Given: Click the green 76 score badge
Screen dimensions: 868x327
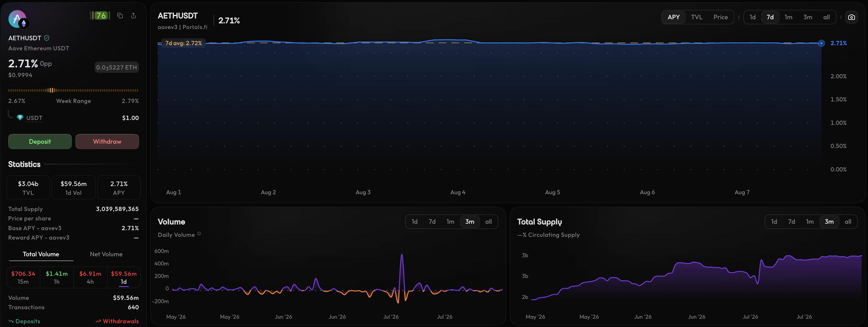Looking at the screenshot, I should 100,16.
